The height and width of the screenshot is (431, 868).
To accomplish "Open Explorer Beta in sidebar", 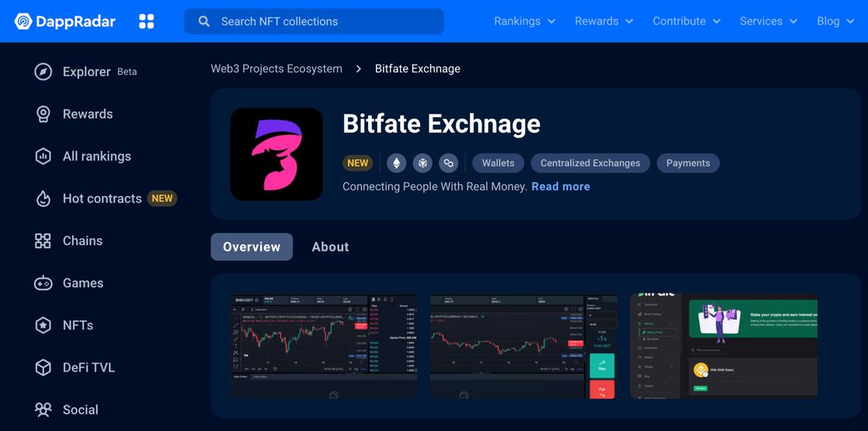I will click(x=85, y=72).
